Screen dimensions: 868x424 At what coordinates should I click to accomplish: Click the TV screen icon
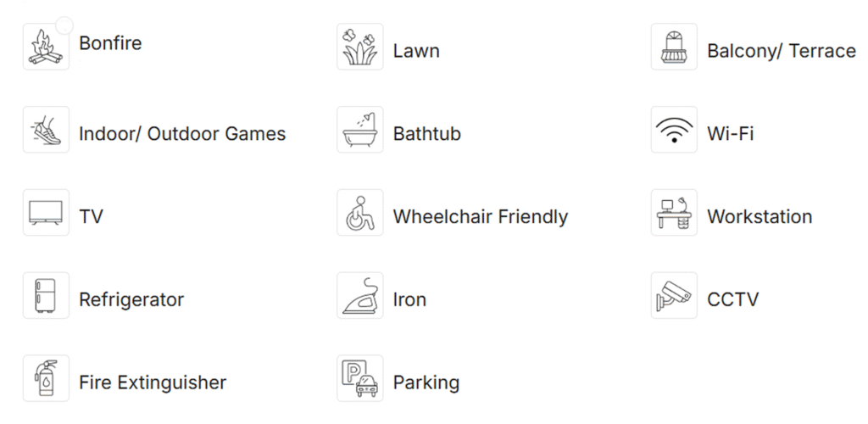tap(46, 212)
